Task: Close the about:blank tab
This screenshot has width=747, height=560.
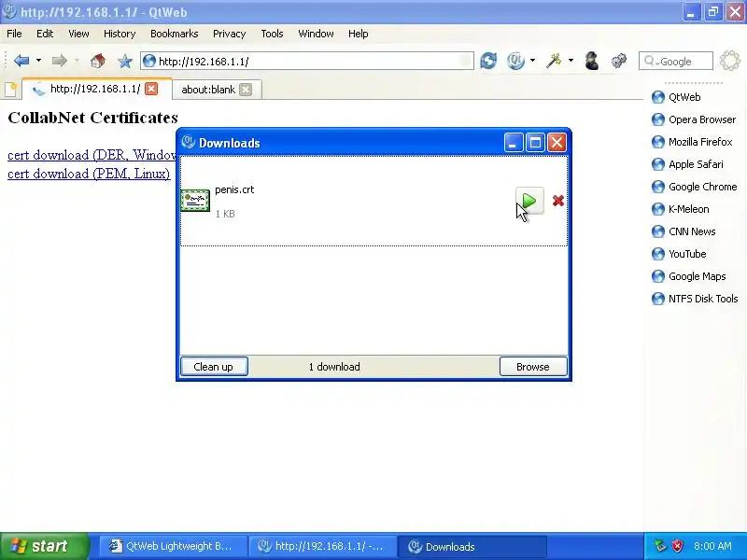Action: (x=246, y=90)
